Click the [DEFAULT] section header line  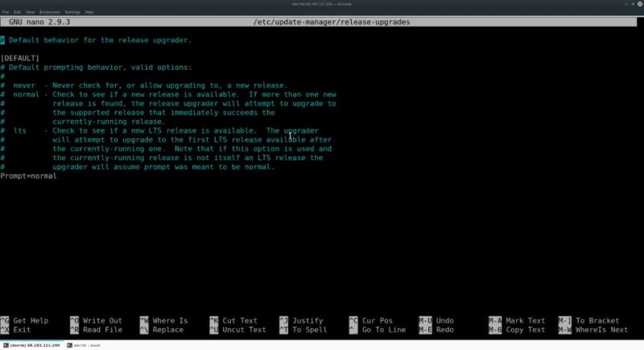coord(19,58)
